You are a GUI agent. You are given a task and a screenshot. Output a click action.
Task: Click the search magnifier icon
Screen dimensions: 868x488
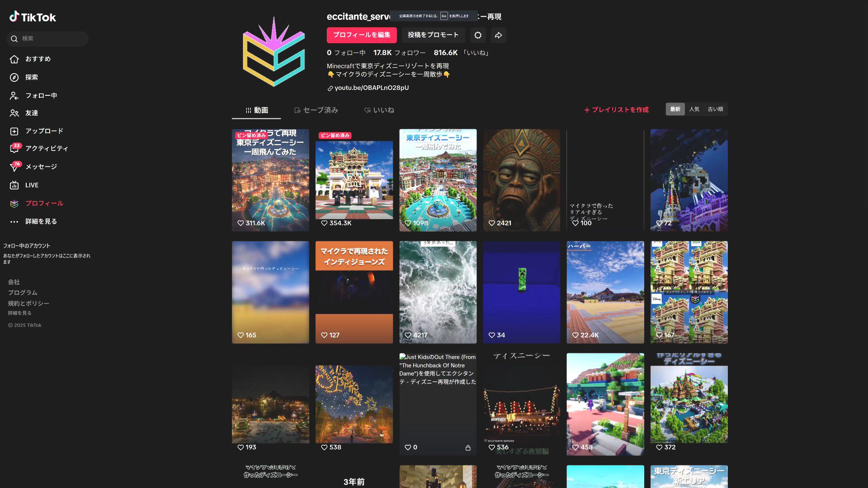[x=14, y=39]
